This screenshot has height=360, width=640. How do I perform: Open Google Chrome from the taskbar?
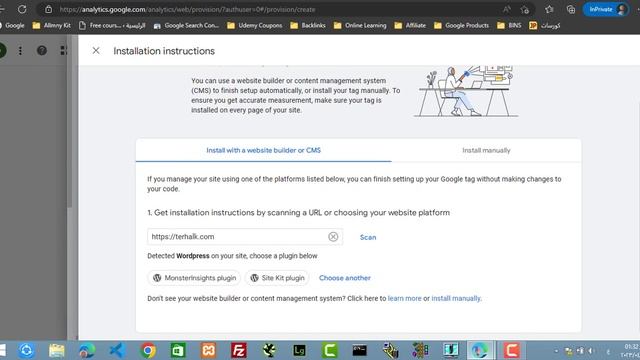(148, 350)
